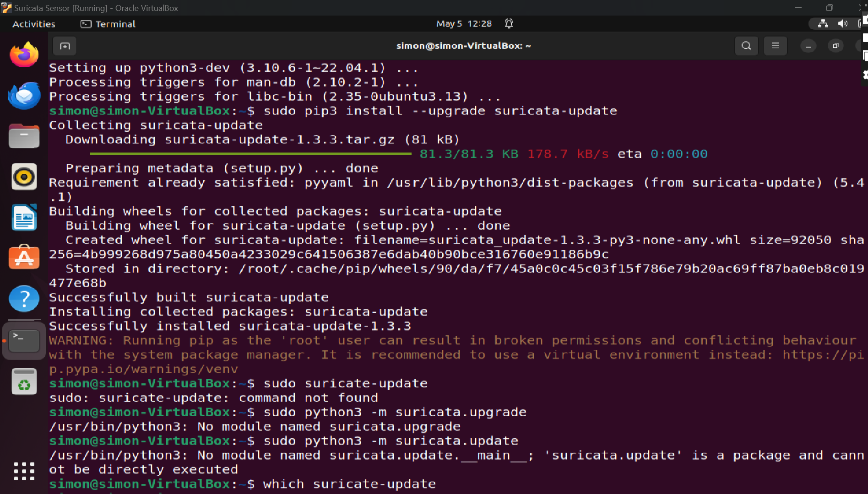Open the Trash in the dock
The height and width of the screenshot is (494, 868).
coord(24,381)
